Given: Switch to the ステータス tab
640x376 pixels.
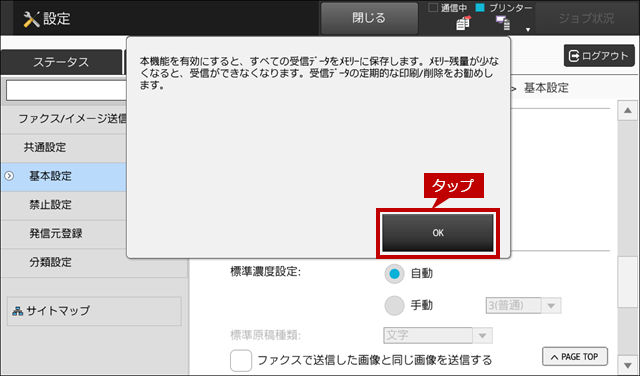Looking at the screenshot, I should [61, 62].
